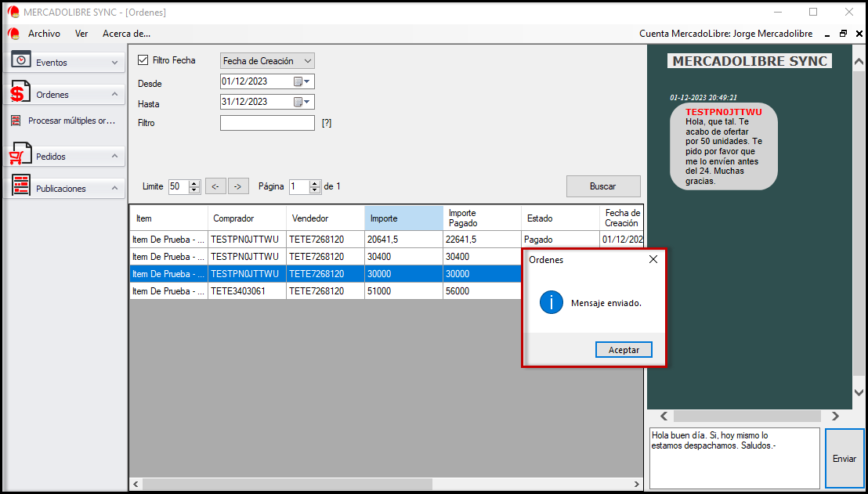Sort by the Item column header
This screenshot has height=494, width=868.
click(169, 218)
